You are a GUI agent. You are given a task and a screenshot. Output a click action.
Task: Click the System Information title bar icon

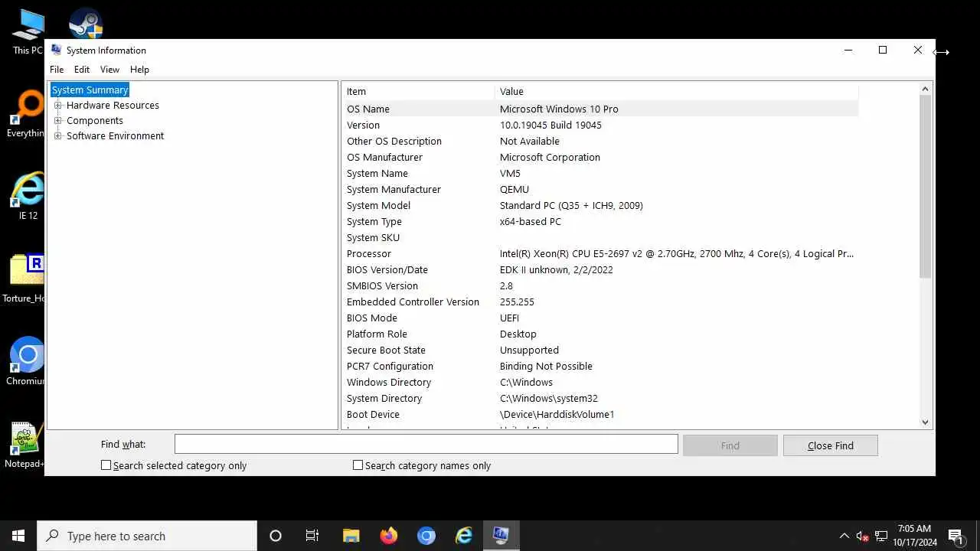click(56, 50)
